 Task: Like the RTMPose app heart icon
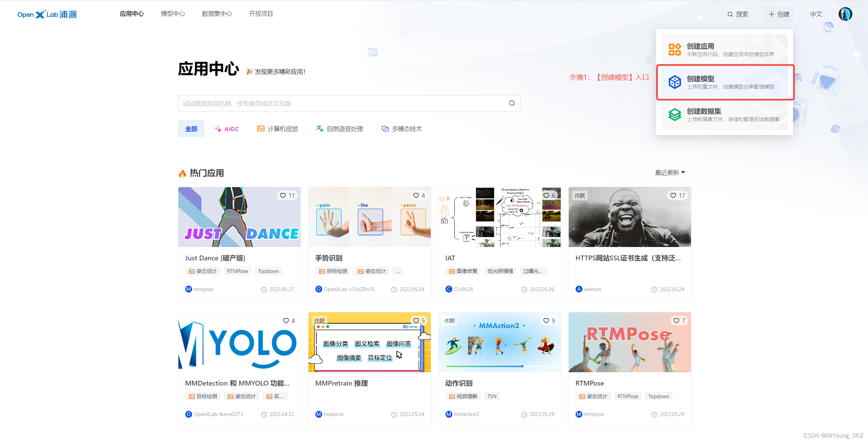(676, 321)
